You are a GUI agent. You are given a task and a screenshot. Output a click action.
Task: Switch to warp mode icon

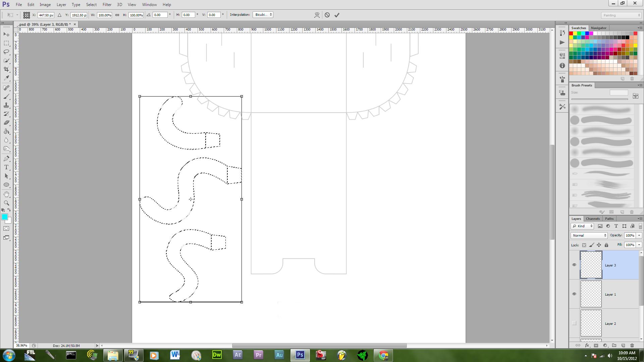pos(317,15)
